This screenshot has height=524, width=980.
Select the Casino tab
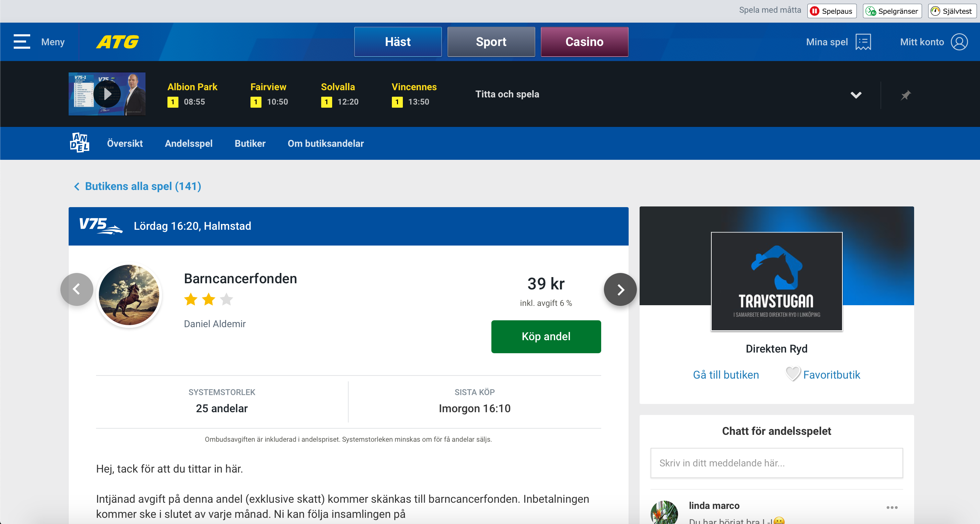584,41
